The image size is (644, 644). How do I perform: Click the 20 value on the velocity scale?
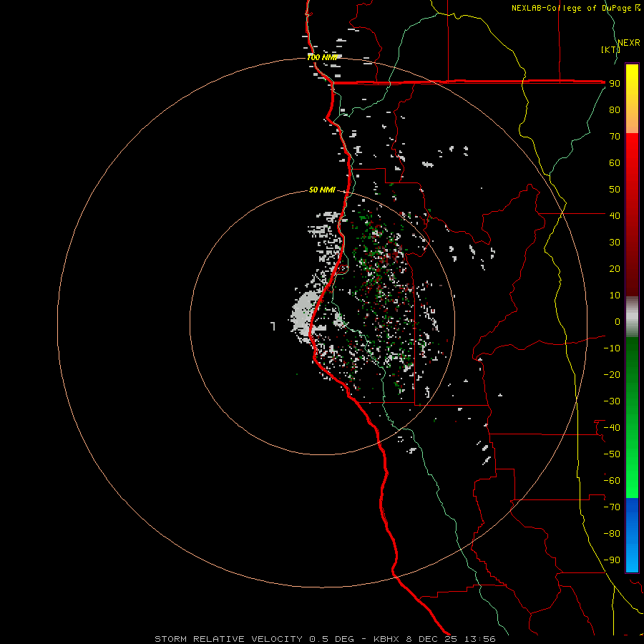click(615, 268)
